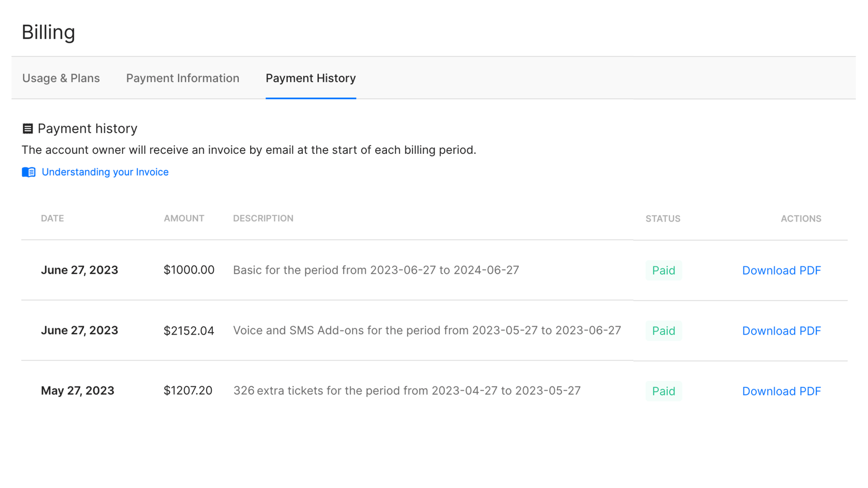Click the Paid badge on the Basic invoice
868x488 pixels.
[x=663, y=270]
